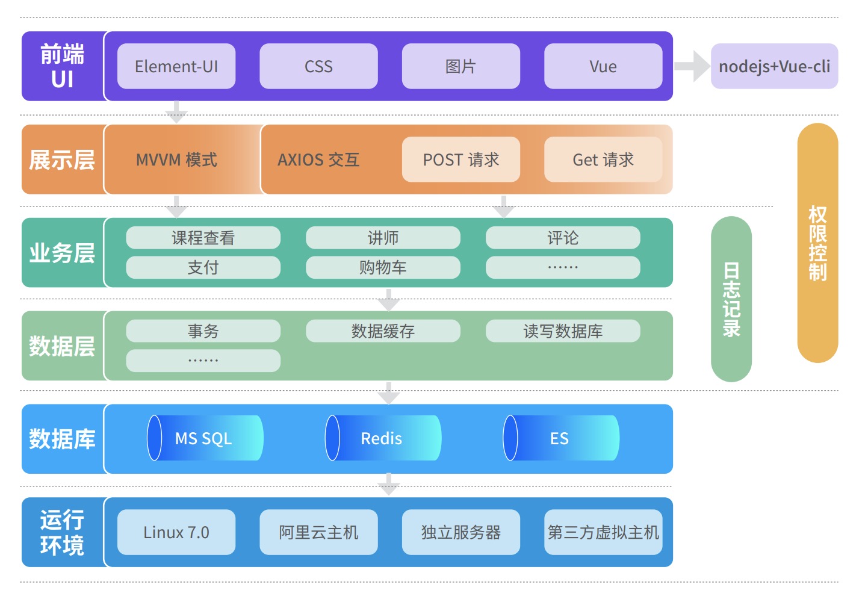Click the Linux 7.0 environment box
This screenshot has width=868, height=608.
(175, 532)
